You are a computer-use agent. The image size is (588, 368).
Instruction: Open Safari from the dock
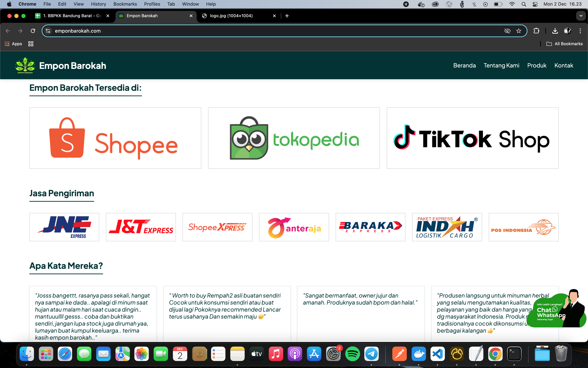[x=65, y=354]
